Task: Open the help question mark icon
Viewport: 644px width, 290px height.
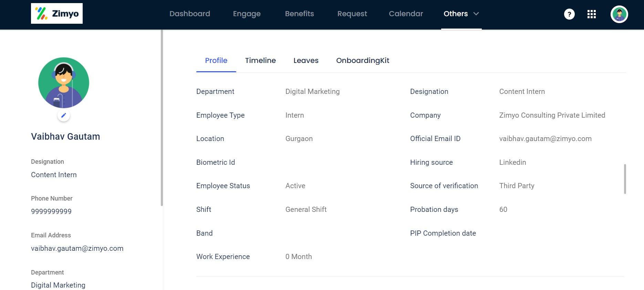Action: pos(569,14)
